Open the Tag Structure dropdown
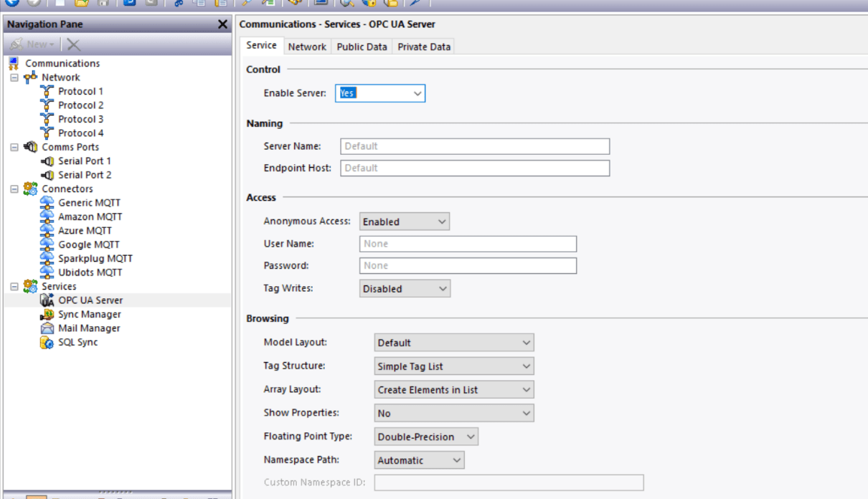 (x=454, y=366)
